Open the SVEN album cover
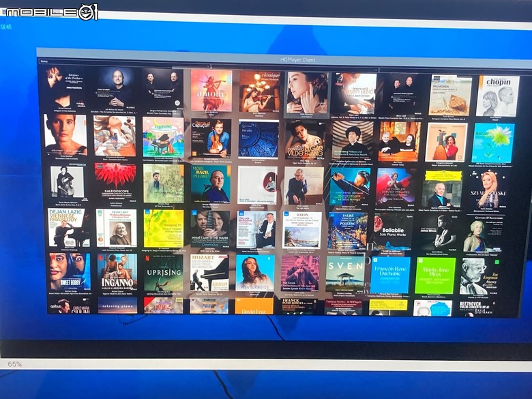 (x=345, y=274)
